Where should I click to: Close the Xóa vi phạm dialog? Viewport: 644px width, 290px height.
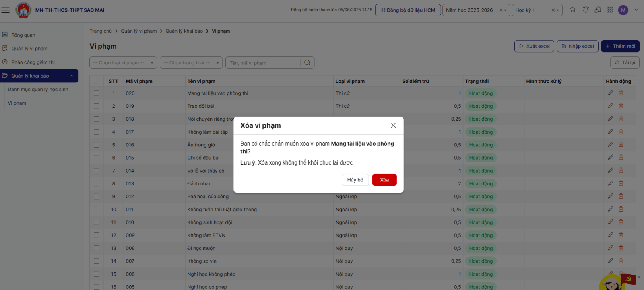[393, 125]
